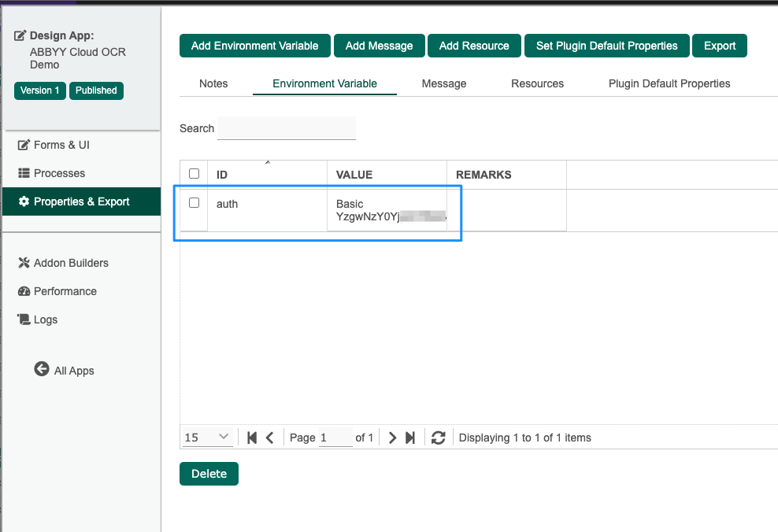Click the Add Environment Variable button
Screen dimensions: 778x532
[x=254, y=46]
